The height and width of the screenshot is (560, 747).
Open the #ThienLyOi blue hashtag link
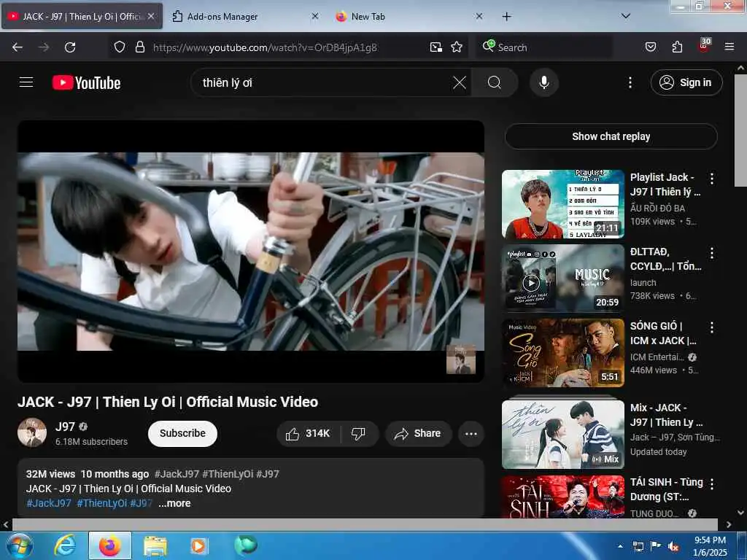(102, 503)
